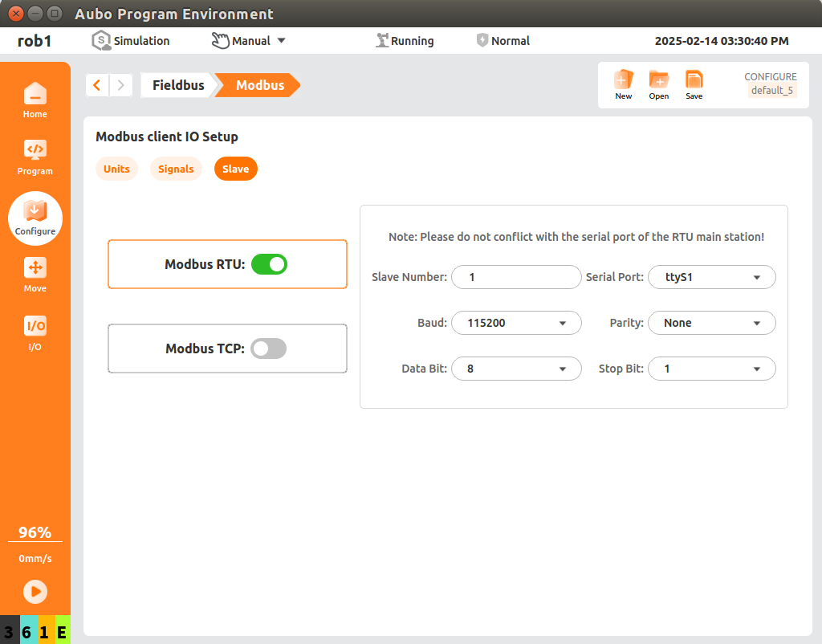Click the 96% speed indicator

35,532
